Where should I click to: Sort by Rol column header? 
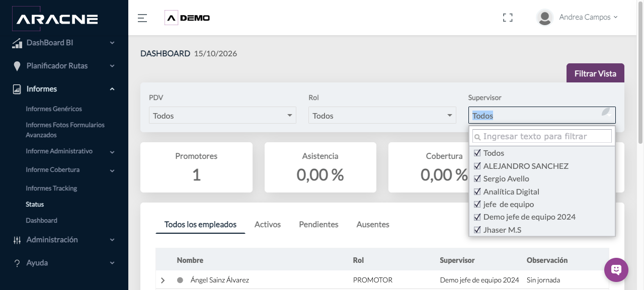coord(358,260)
